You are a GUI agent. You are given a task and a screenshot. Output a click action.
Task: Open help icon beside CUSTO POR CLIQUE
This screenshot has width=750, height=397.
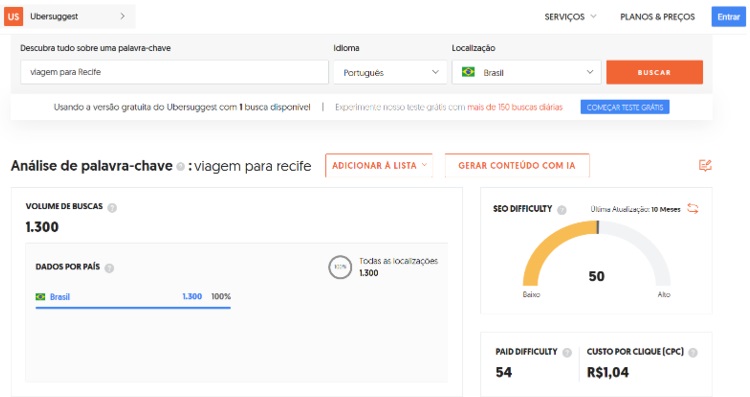(693, 353)
